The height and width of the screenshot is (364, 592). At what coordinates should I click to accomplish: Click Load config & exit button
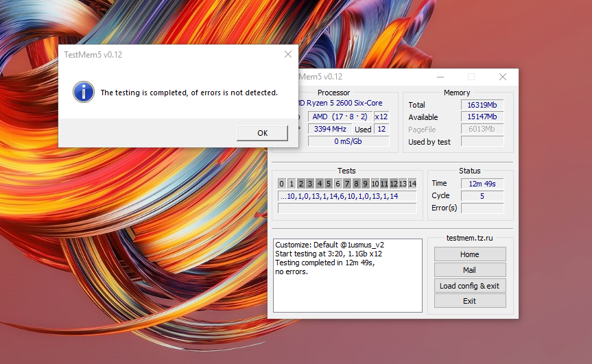click(470, 286)
